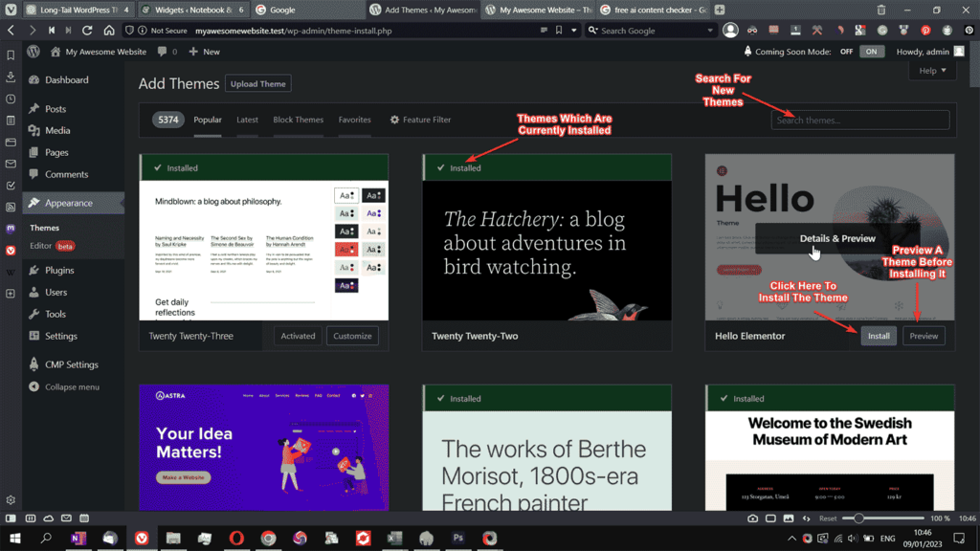Switch to the Favorites tab
The width and height of the screenshot is (980, 551).
(354, 120)
